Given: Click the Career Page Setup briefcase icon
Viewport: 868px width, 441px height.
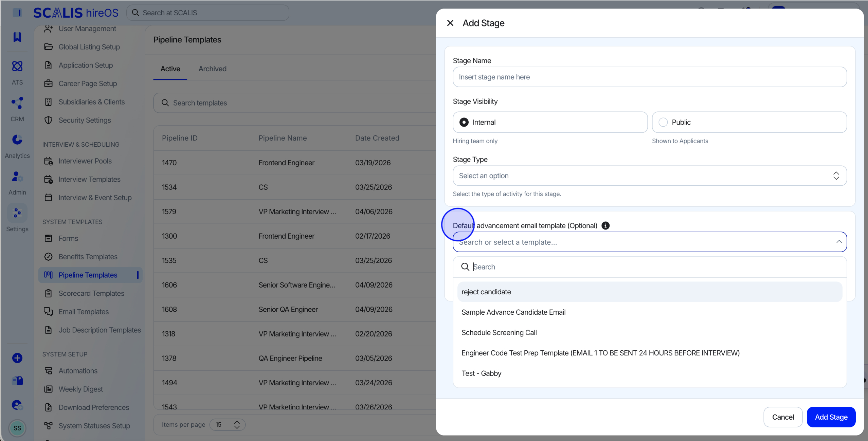Looking at the screenshot, I should [49, 84].
